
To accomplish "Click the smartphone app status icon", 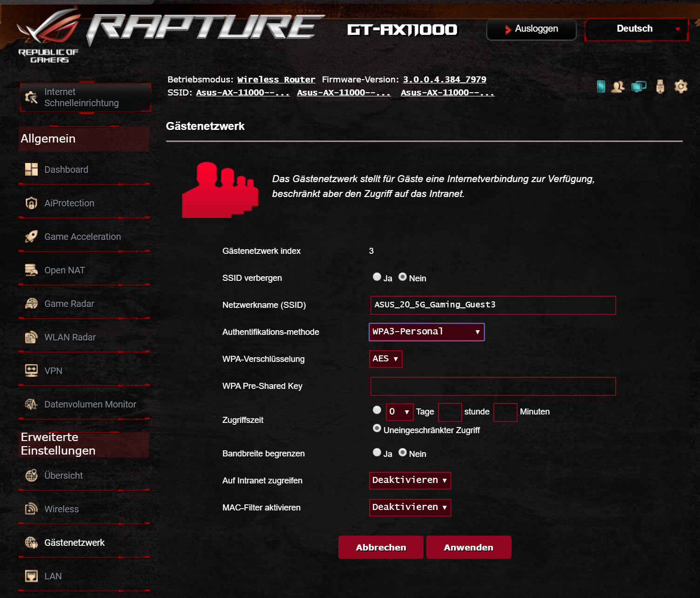I will click(601, 87).
